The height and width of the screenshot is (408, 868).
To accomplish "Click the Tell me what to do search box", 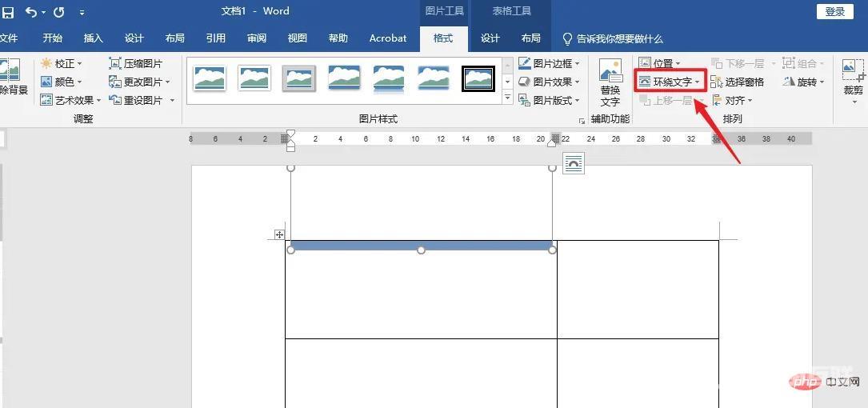I will click(620, 38).
